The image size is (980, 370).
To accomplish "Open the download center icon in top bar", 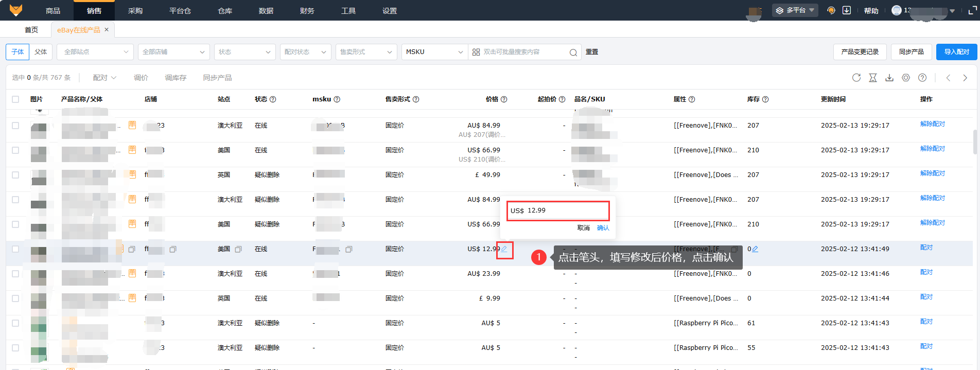I will pos(846,10).
